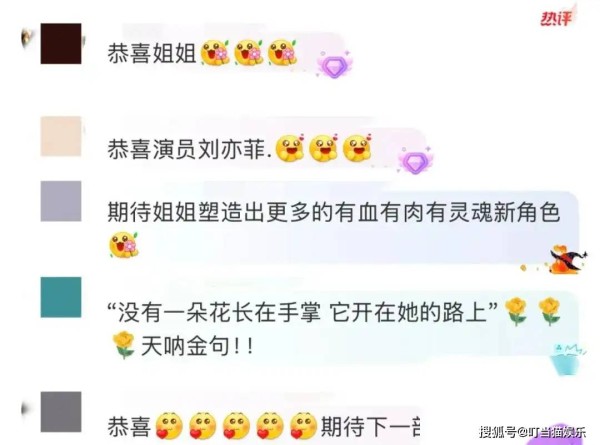Open the comment 恭喜演员刘亦菲

pos(190,149)
